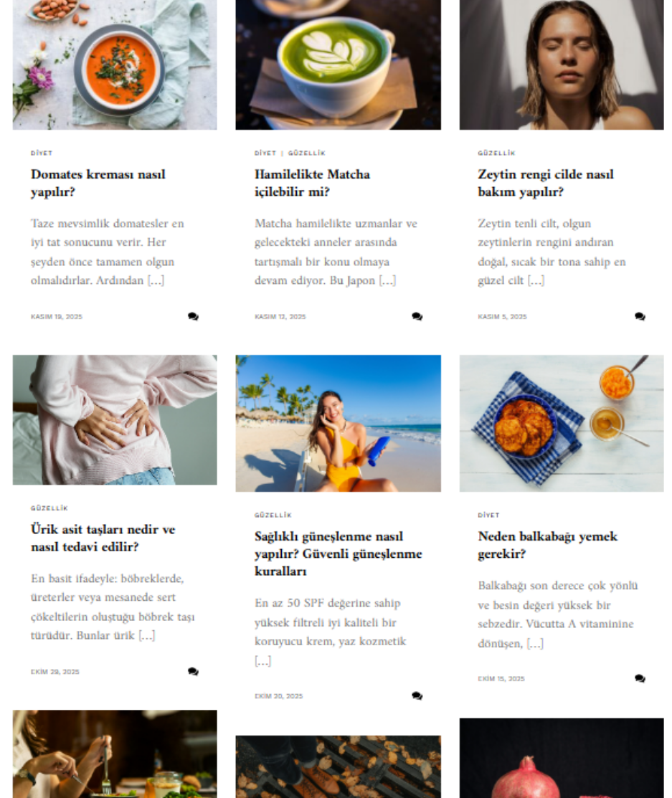Open comments icon on Sağlıklı güneşlenme post

pyautogui.click(x=417, y=696)
